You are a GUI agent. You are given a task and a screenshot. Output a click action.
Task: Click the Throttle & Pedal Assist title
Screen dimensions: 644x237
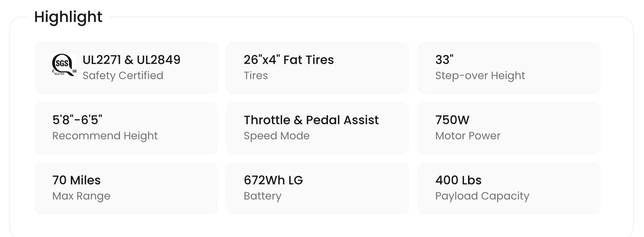click(x=311, y=120)
